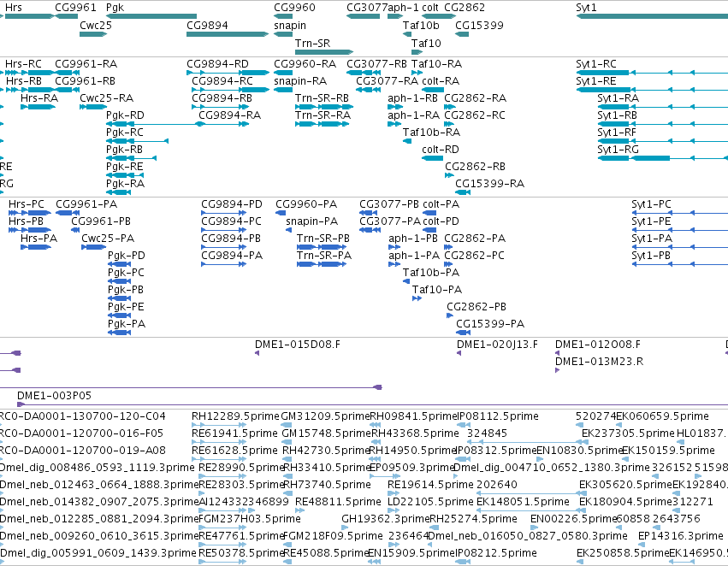Click the Trn-SR gene bar below its label
Screen dimensions: 728x566
(324, 52)
